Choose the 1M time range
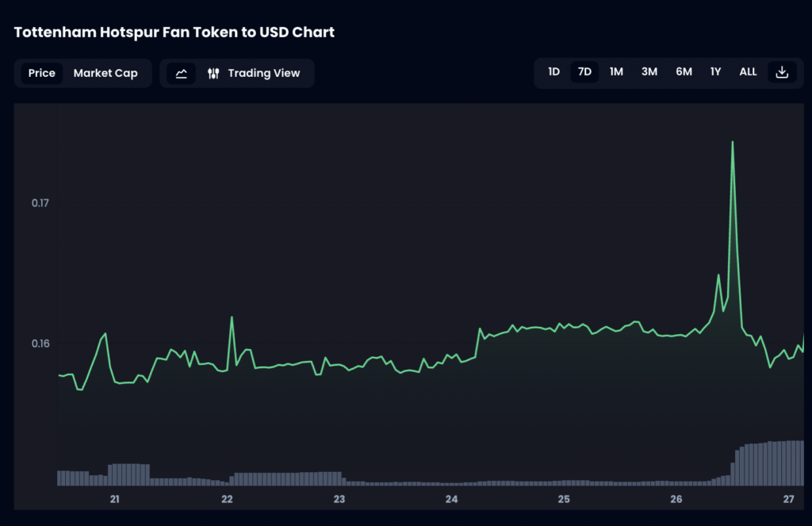The image size is (812, 526). (616, 72)
